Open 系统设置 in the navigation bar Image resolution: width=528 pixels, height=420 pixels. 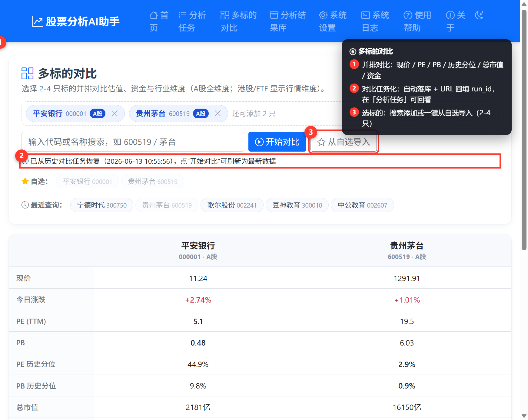point(333,21)
